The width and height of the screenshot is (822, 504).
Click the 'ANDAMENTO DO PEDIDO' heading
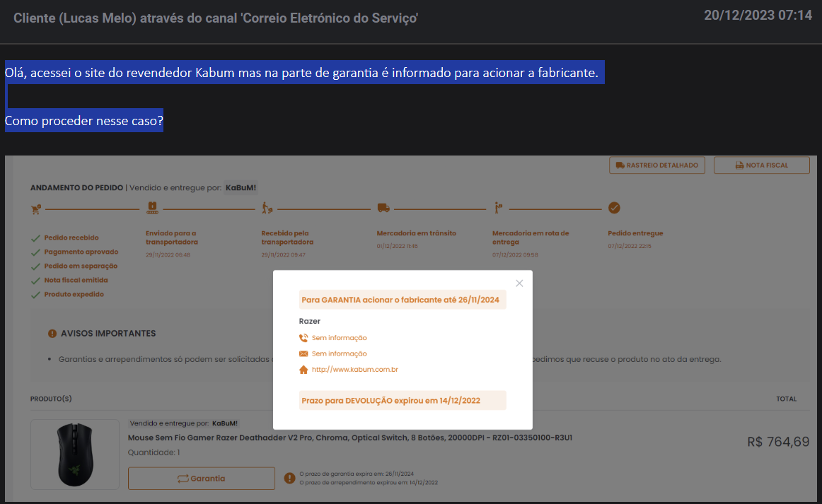(76, 187)
